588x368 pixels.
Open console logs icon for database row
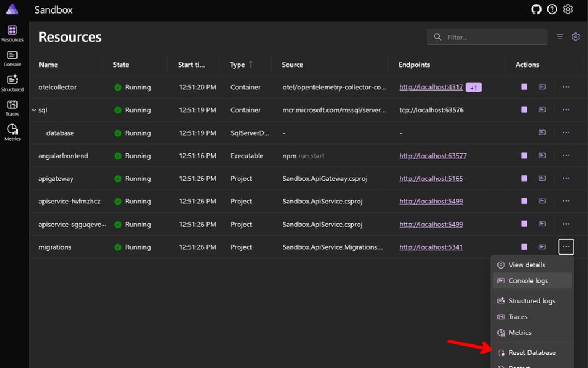click(x=542, y=133)
